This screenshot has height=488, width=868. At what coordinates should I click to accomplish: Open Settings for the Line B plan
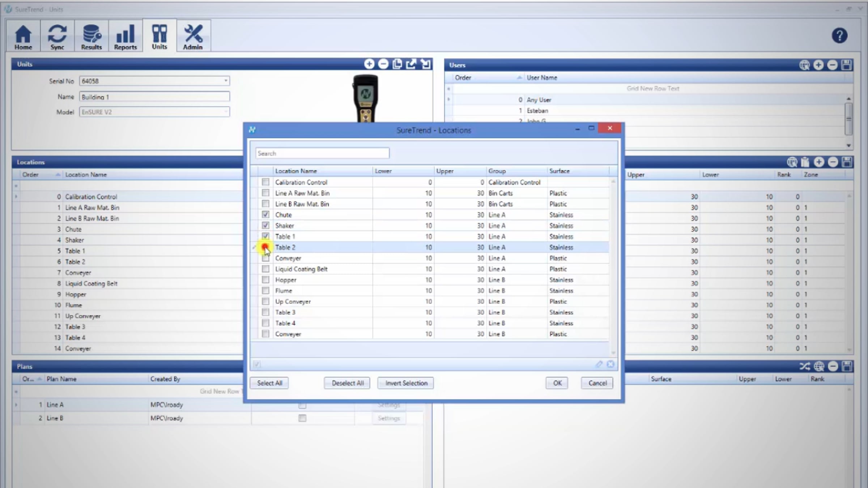point(389,418)
